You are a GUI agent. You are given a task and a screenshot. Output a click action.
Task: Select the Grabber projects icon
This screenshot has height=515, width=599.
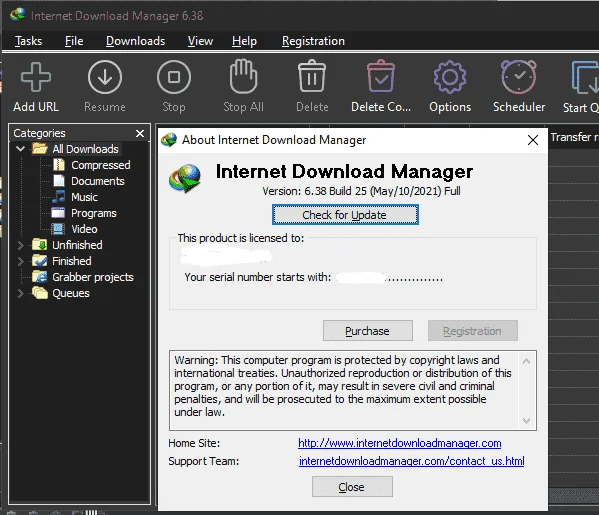click(x=40, y=277)
